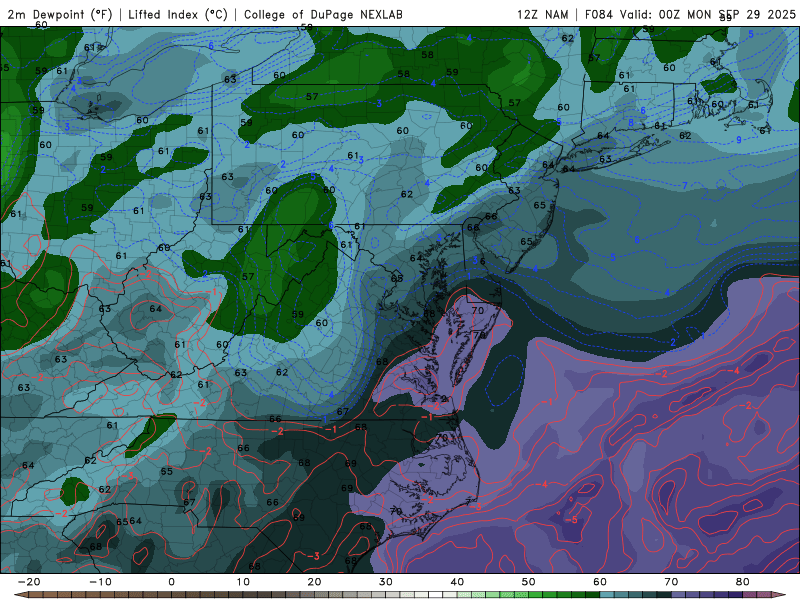Viewport: 800px width, 600px height.
Task: Click the "F084 Valid: 00Z MON SEP 29 2025" text
Action: (690, 14)
